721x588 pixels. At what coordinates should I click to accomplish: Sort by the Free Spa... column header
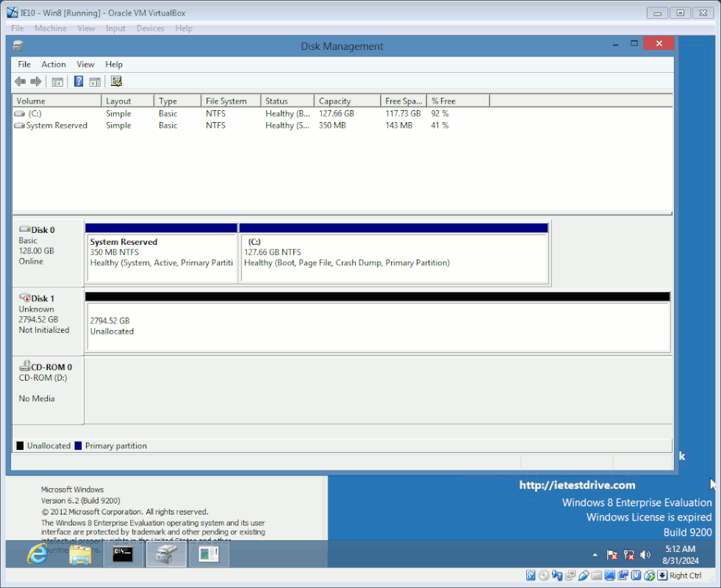point(403,101)
